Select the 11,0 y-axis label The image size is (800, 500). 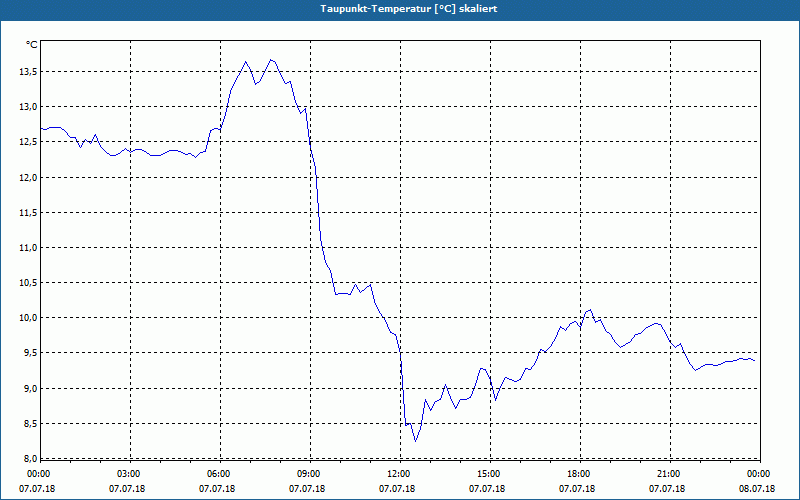(x=28, y=248)
